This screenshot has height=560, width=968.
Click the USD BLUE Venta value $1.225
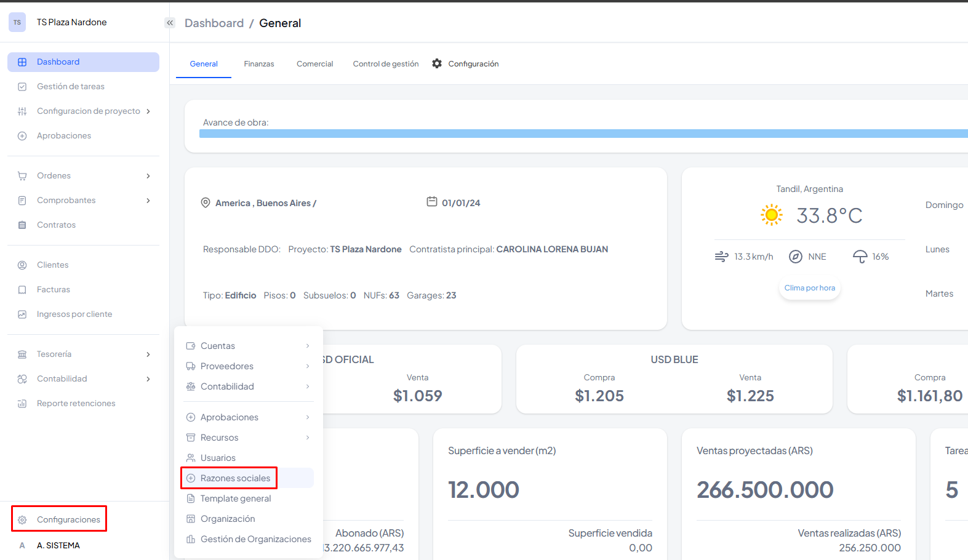(x=750, y=396)
